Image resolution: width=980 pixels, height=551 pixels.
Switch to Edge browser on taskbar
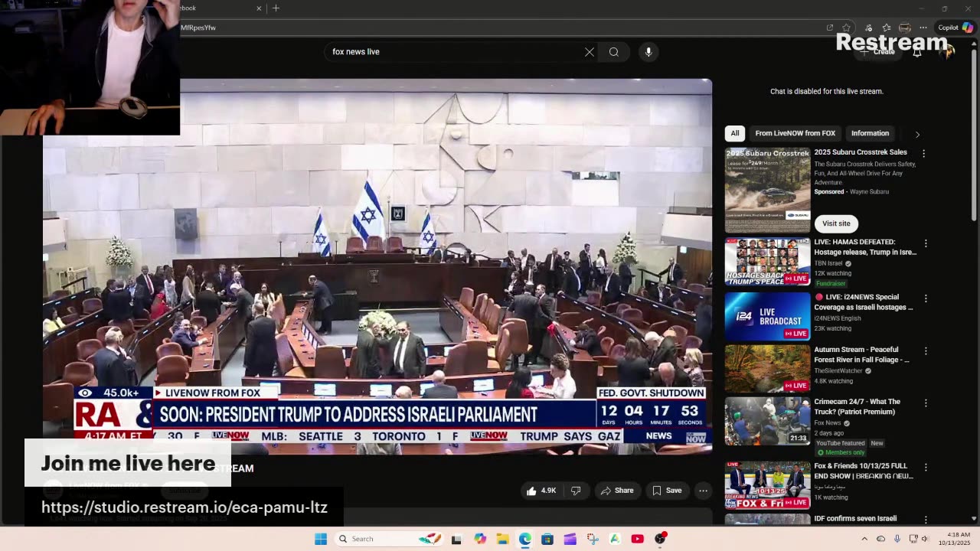click(525, 539)
